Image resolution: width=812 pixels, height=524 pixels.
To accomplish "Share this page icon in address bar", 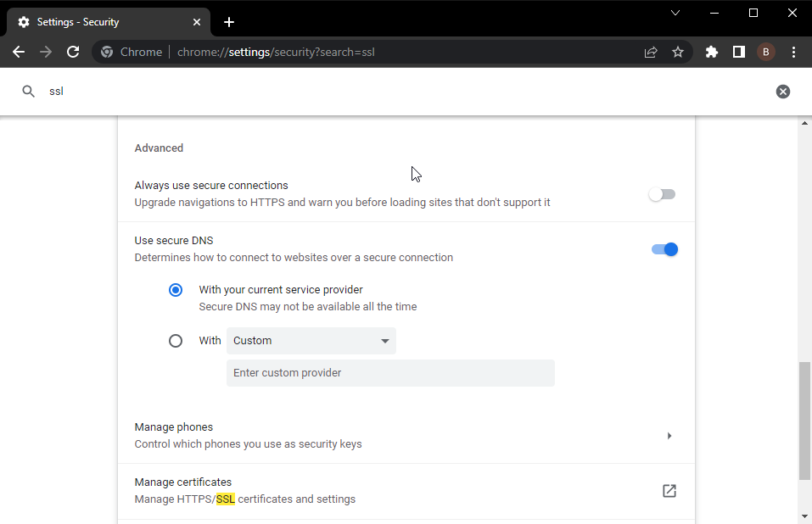I will point(651,52).
